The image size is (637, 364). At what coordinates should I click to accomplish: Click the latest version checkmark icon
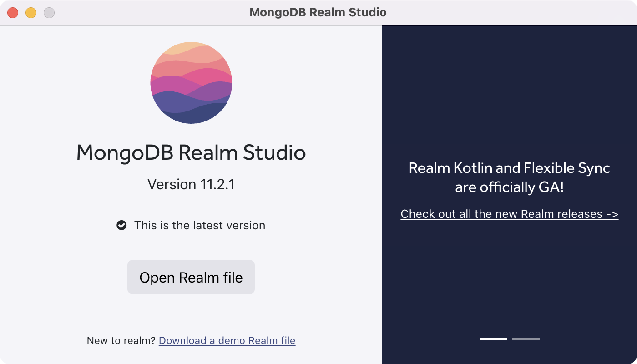pyautogui.click(x=121, y=225)
